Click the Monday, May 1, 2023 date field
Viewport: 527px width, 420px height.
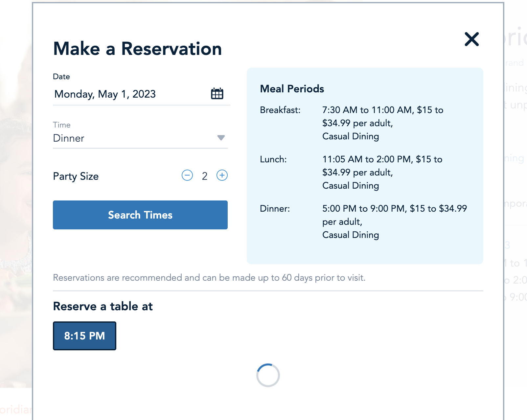pos(105,94)
